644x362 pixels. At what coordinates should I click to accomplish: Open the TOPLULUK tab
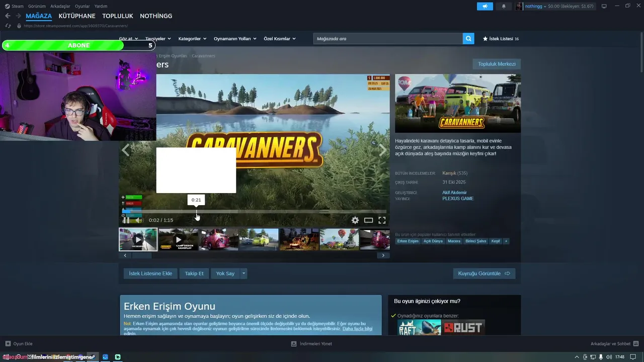(118, 16)
